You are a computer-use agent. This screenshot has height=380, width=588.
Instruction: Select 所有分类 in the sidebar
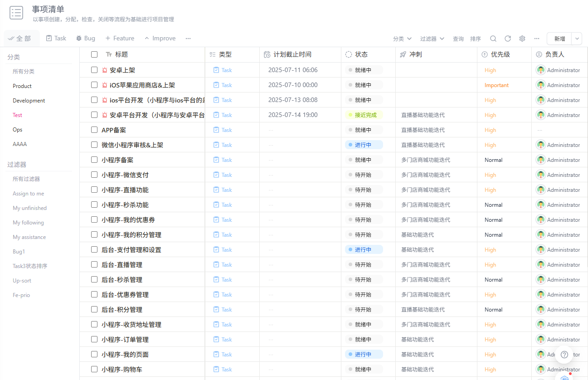click(24, 72)
